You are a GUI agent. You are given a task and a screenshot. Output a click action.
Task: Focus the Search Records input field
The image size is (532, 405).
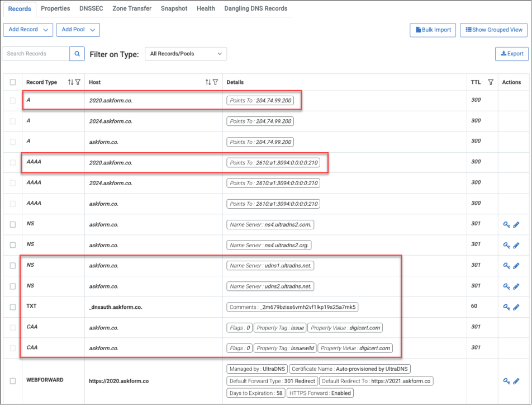point(36,54)
